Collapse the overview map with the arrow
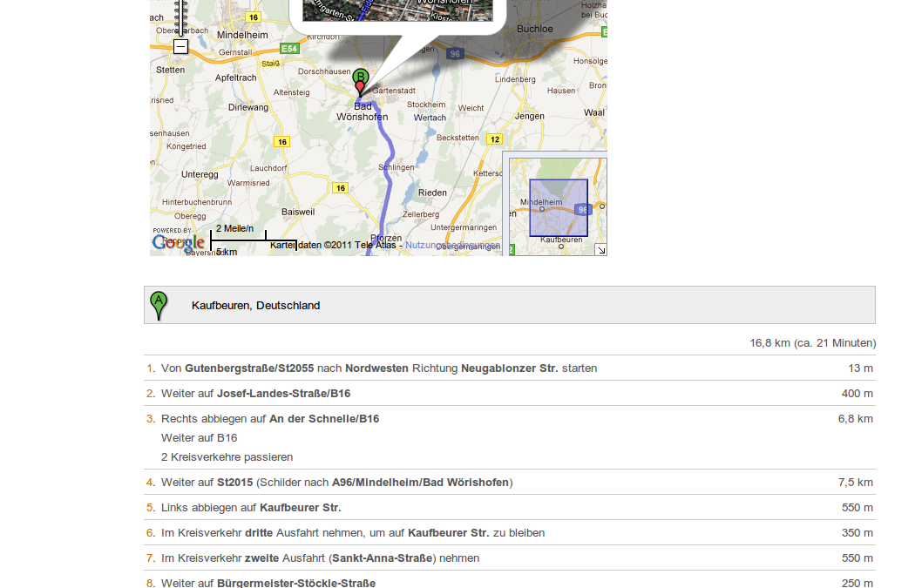The width and height of the screenshot is (915, 588). click(601, 250)
